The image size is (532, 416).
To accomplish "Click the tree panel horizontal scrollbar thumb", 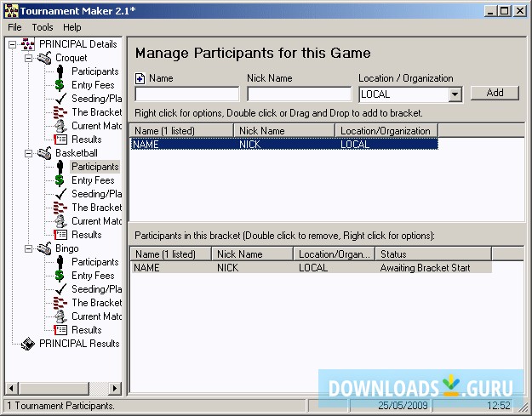I will pyautogui.click(x=54, y=388).
